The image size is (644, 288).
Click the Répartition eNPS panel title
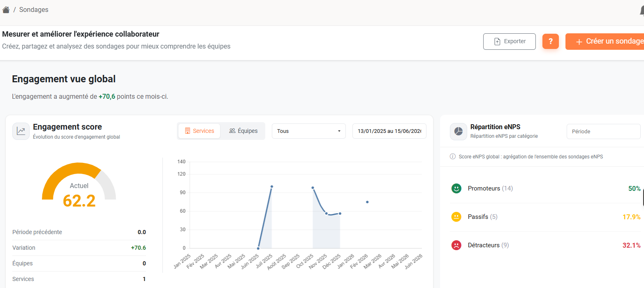495,127
